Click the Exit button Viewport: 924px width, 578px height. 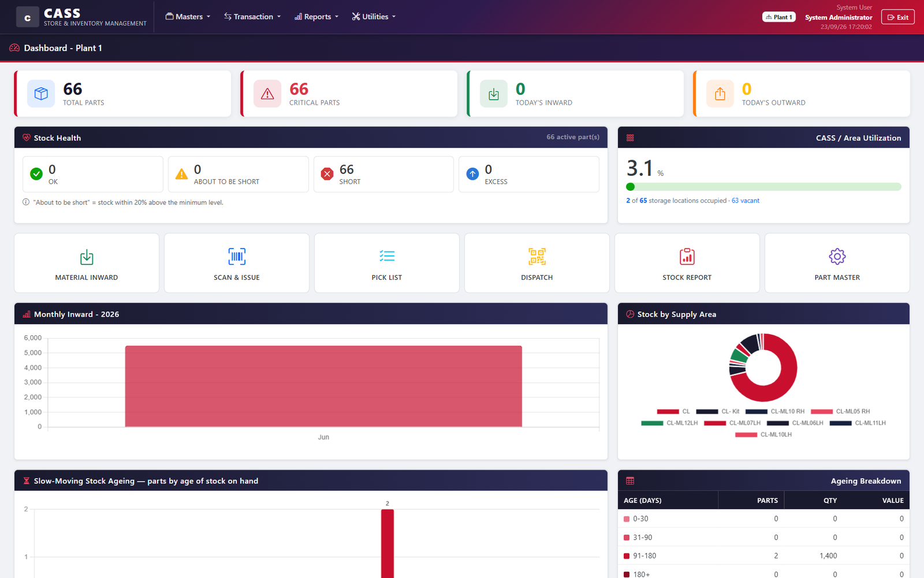(x=898, y=17)
